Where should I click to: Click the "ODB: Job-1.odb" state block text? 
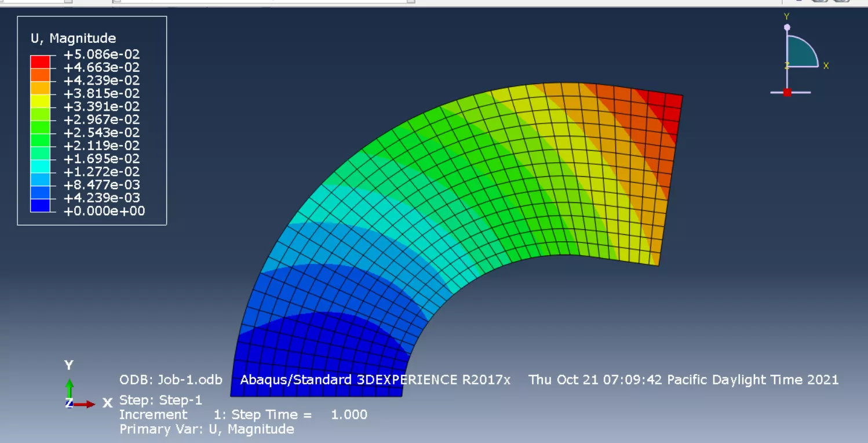pos(171,380)
